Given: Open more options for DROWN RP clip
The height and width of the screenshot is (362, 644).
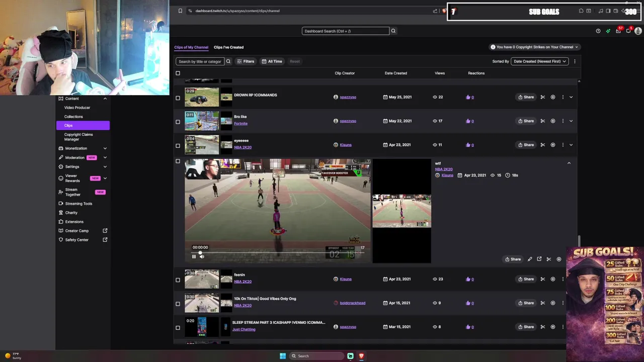Looking at the screenshot, I should click(x=562, y=97).
